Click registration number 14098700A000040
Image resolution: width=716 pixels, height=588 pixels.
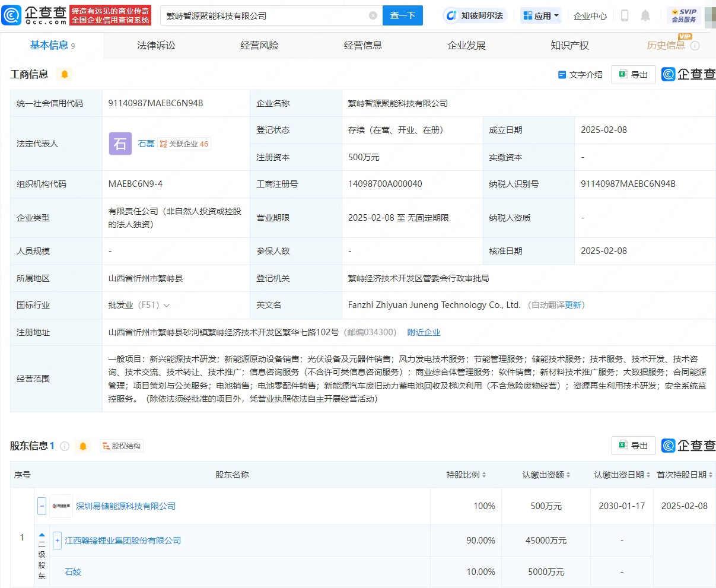pyautogui.click(x=385, y=184)
